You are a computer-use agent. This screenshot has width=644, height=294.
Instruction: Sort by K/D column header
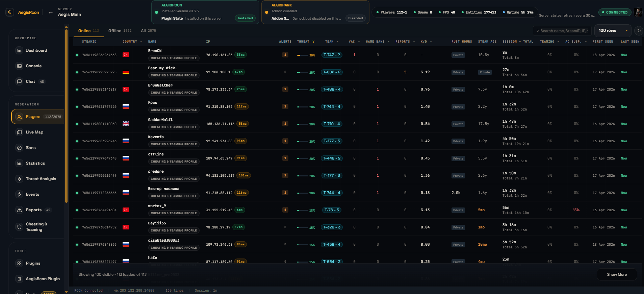point(426,42)
